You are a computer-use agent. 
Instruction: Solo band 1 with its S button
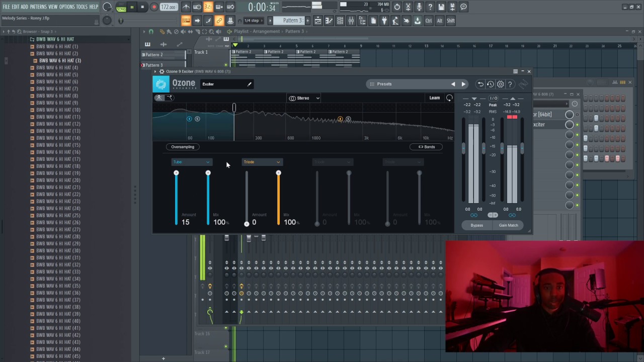coord(197,119)
